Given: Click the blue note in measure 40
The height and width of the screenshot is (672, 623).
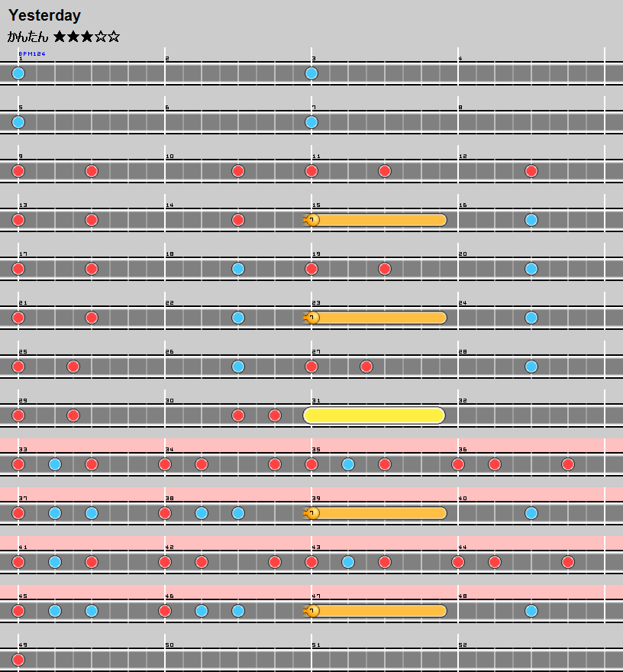Looking at the screenshot, I should (531, 513).
